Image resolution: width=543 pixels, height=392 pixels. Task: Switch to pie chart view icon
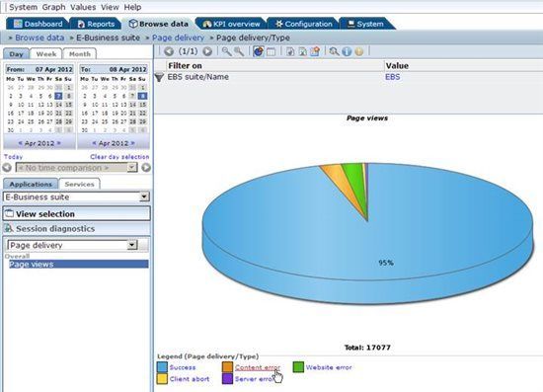[x=259, y=51]
